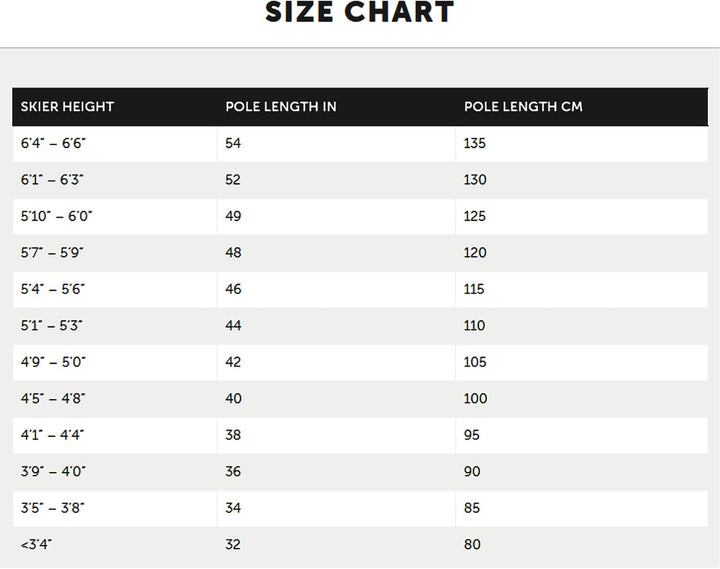Select the 5'10" – 6'0" height cell
The height and width of the screenshot is (569, 720).
click(57, 216)
